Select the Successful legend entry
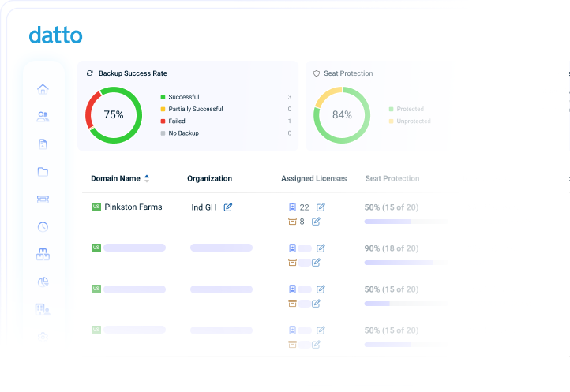This screenshot has height=392, width=570. [180, 97]
